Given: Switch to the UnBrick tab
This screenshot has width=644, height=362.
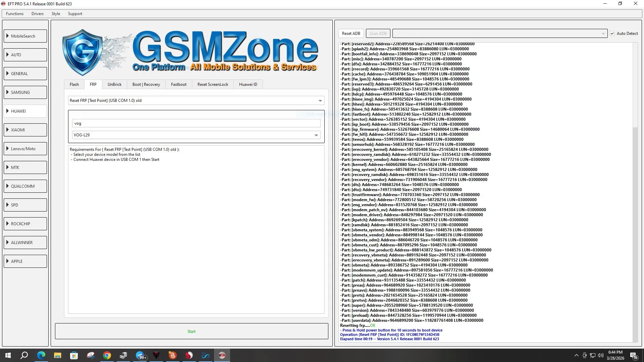Looking at the screenshot, I should tap(114, 84).
